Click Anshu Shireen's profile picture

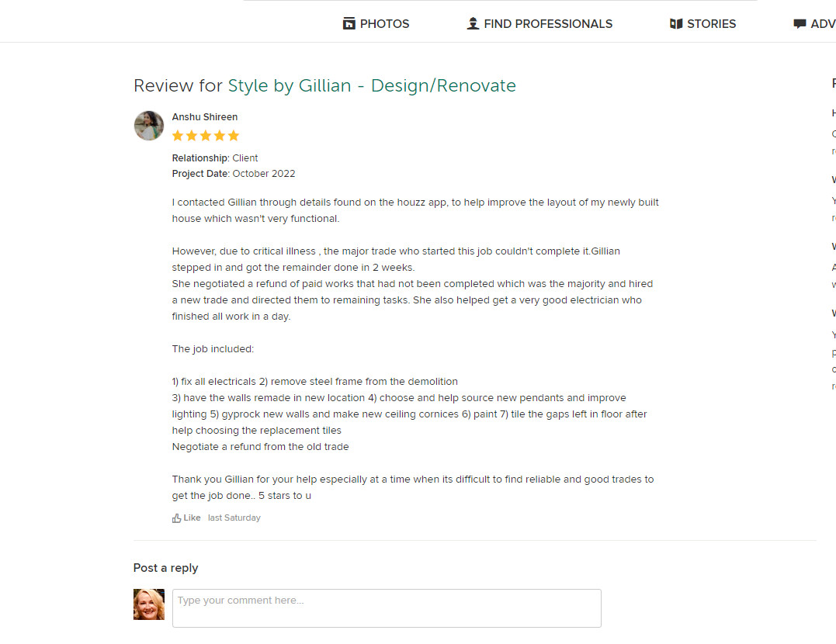coord(149,126)
